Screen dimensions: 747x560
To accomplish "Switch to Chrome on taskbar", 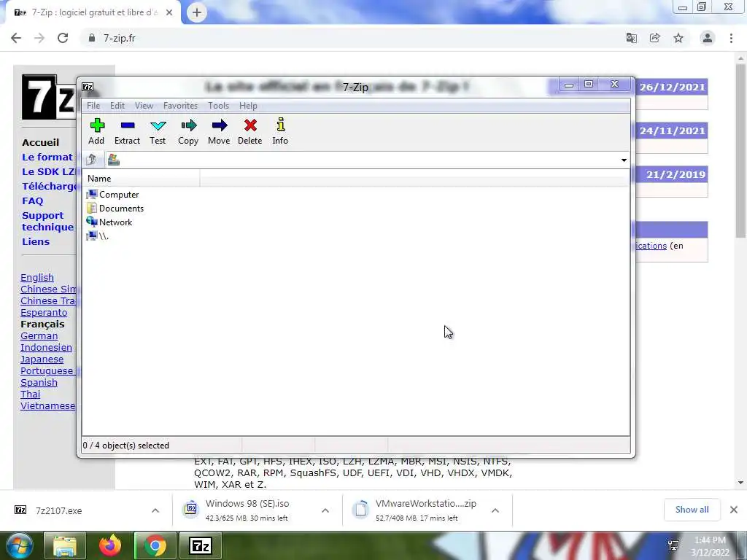I will [155, 545].
